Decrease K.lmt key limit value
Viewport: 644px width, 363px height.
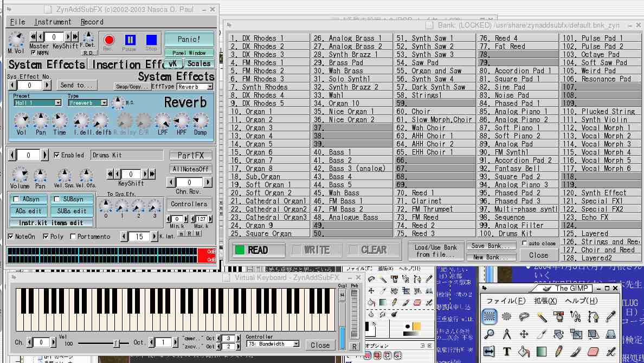tap(124, 237)
